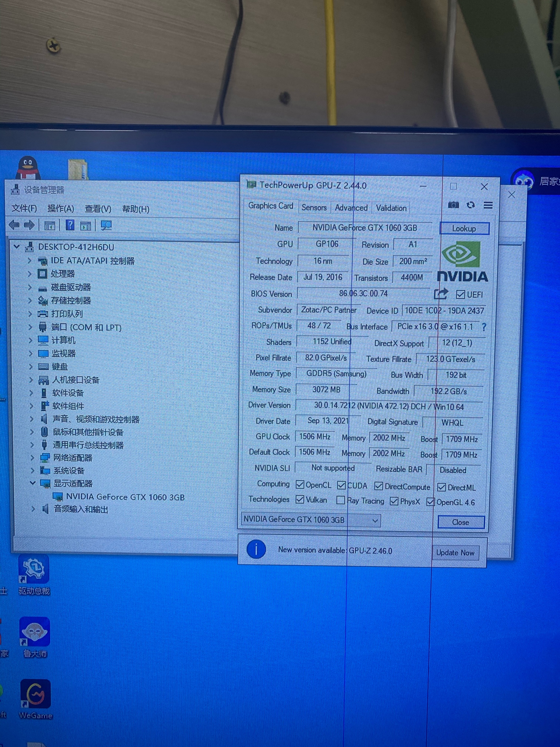Toggle Ray Tracing checkbox
This screenshot has width=560, height=747.
click(x=340, y=500)
